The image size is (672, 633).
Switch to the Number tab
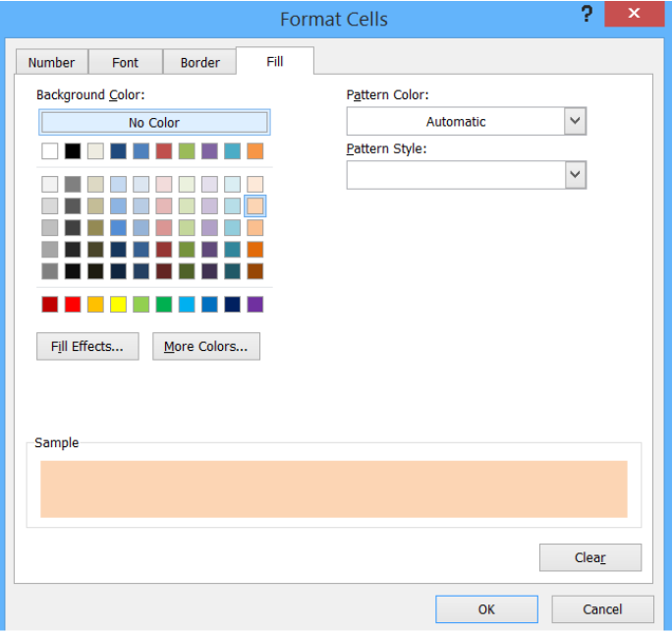click(x=51, y=62)
